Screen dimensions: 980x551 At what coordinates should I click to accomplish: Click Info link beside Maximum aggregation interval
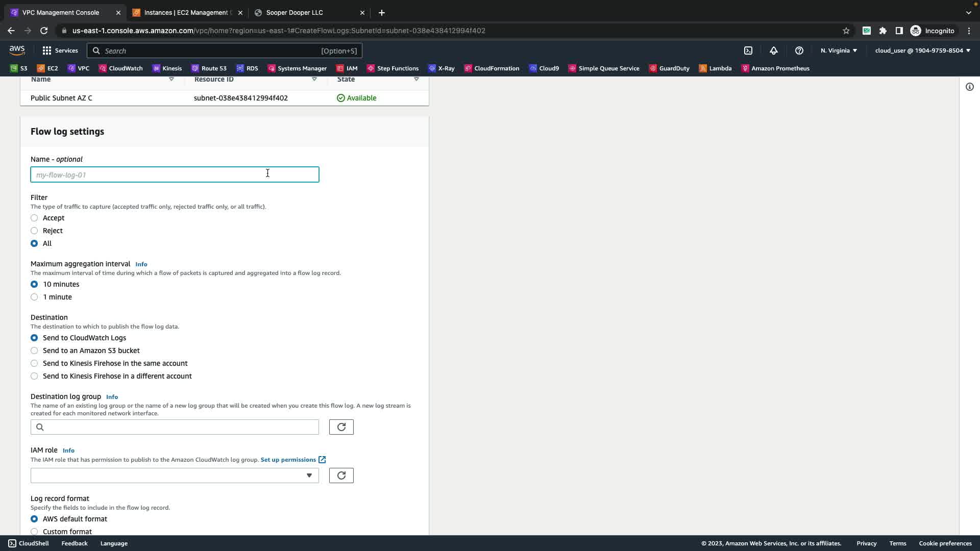tap(141, 264)
